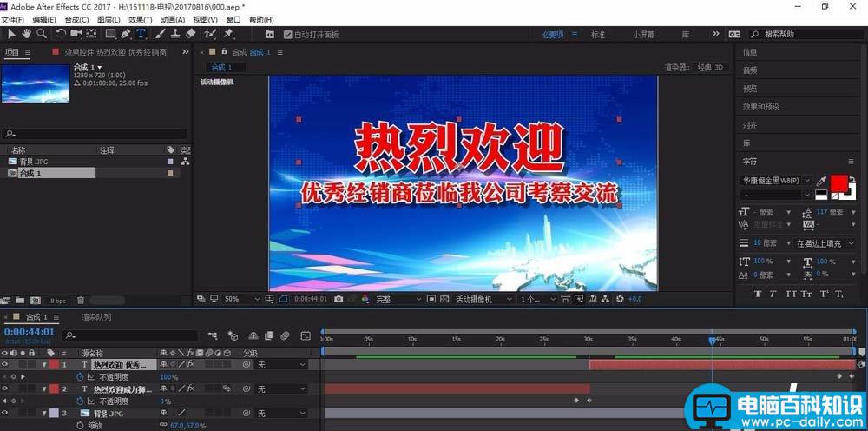Click the 搜索帮助 search field

click(806, 35)
